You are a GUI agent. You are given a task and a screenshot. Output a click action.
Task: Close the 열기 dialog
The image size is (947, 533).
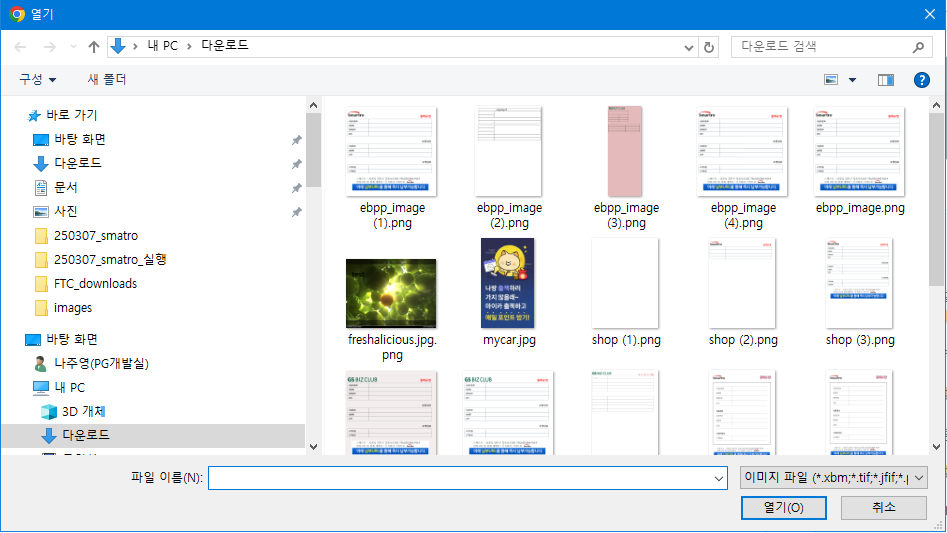click(x=929, y=14)
